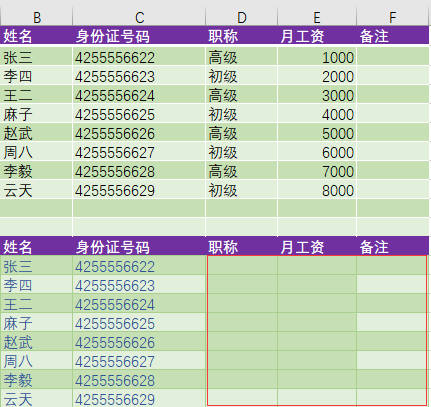Select 高级 title cell in 赵武's row
The image size is (431, 407).
point(241,133)
